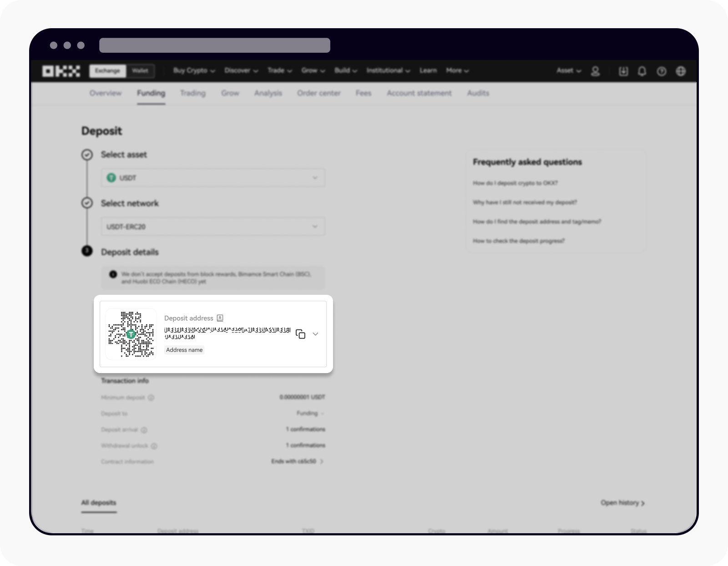Switch to the Grow tab under assets

[x=230, y=93]
